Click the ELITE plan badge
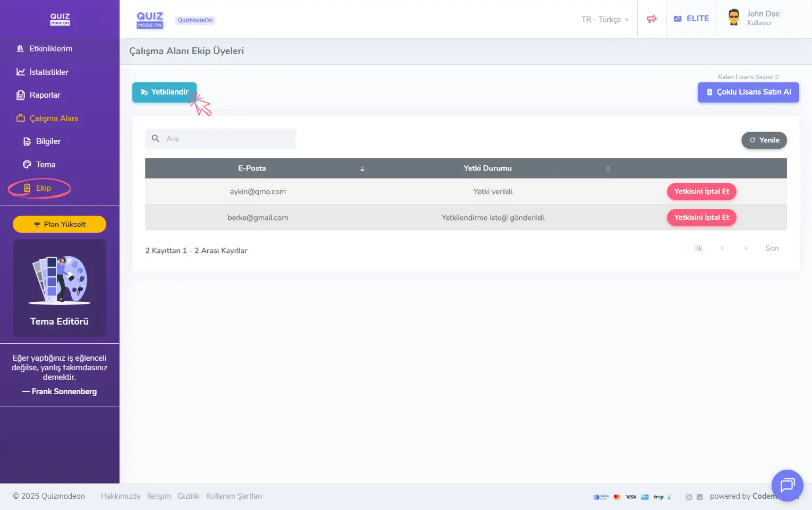The width and height of the screenshot is (812, 510). click(691, 19)
